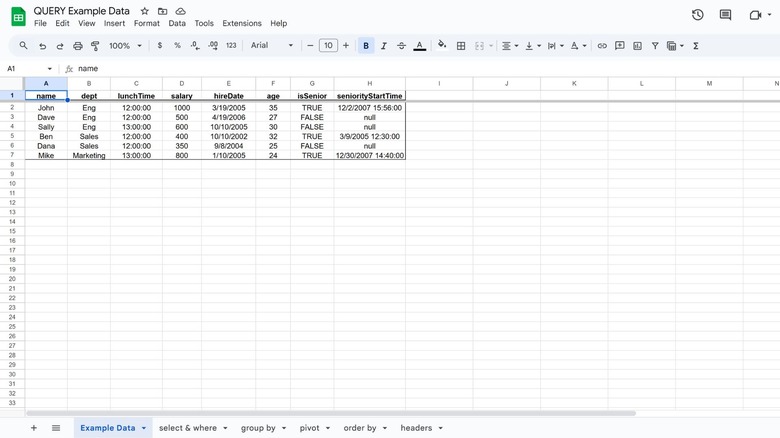The height and width of the screenshot is (438, 780).
Task: Click the merge cells icon
Action: 480,46
